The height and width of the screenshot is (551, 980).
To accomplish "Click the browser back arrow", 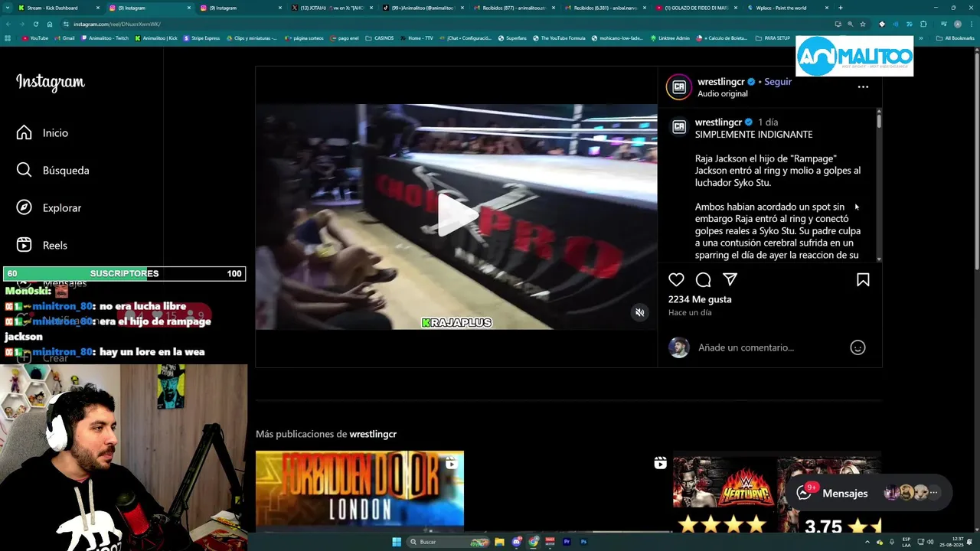I will click(8, 24).
